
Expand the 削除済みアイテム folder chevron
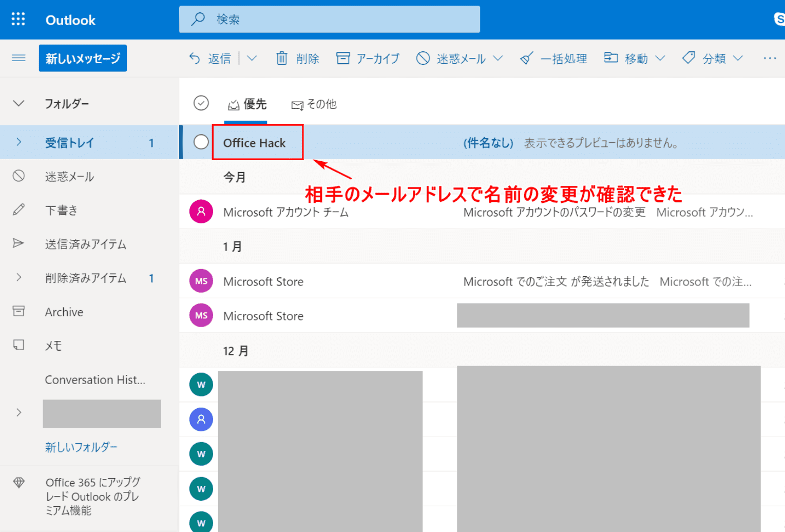coord(18,278)
